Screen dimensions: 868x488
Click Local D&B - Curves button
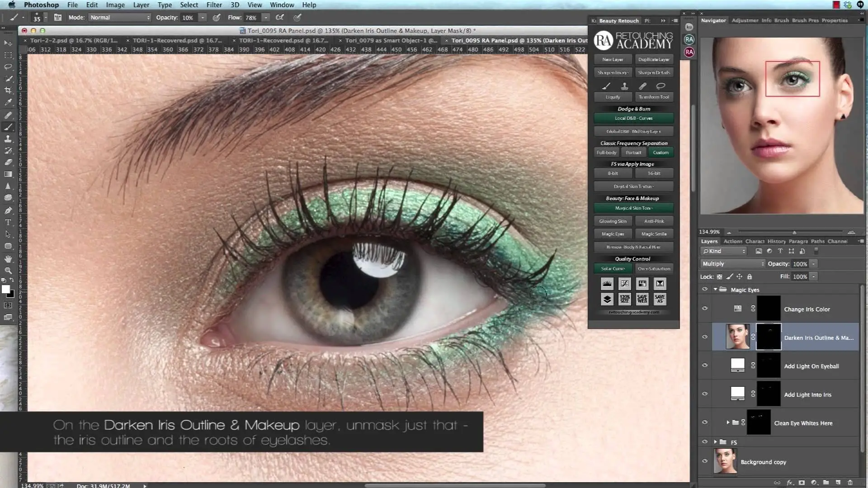633,118
